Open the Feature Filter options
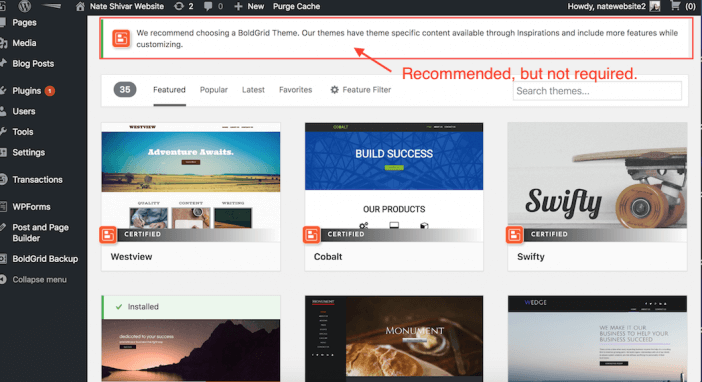 [361, 90]
